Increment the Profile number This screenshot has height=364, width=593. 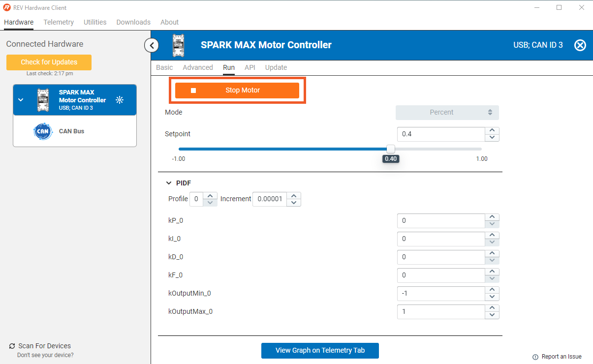[x=210, y=195]
